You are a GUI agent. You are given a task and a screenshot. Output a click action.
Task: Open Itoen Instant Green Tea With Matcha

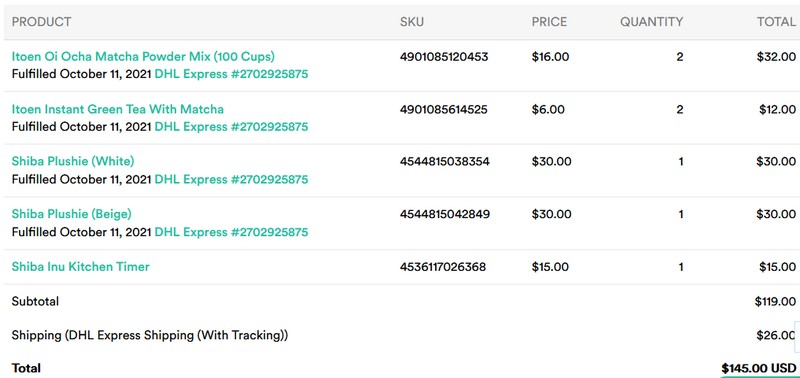point(117,109)
